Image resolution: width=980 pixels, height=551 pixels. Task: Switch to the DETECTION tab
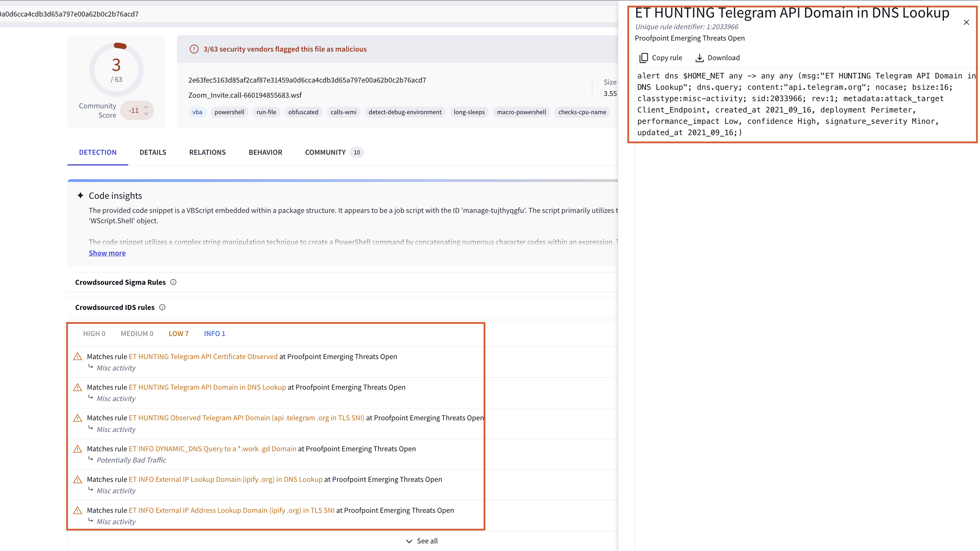(x=98, y=152)
